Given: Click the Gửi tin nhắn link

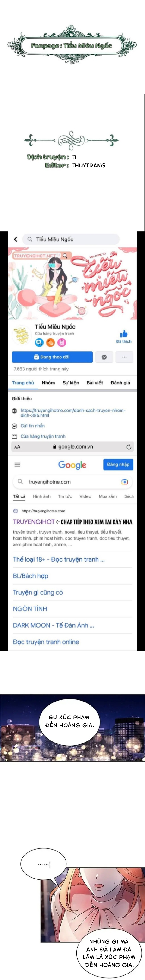Looking at the screenshot, I should tap(32, 426).
